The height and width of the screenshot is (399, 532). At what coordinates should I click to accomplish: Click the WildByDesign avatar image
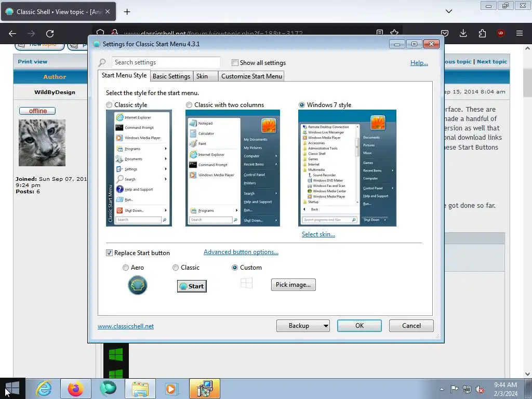(42, 143)
